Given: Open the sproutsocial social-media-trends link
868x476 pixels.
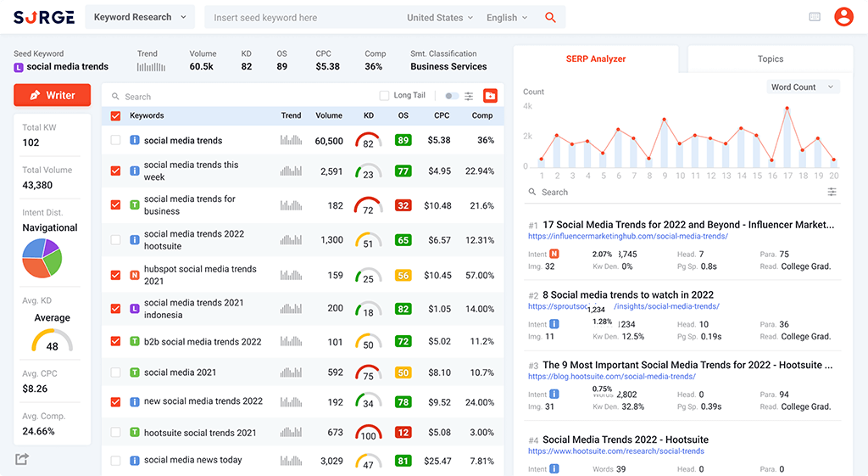Looking at the screenshot, I should point(623,306).
